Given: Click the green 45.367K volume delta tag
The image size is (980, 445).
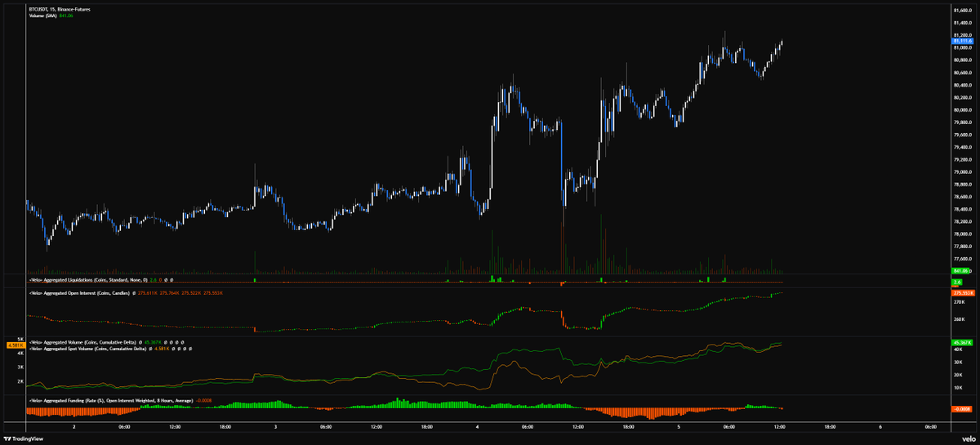Looking at the screenshot, I should point(960,342).
